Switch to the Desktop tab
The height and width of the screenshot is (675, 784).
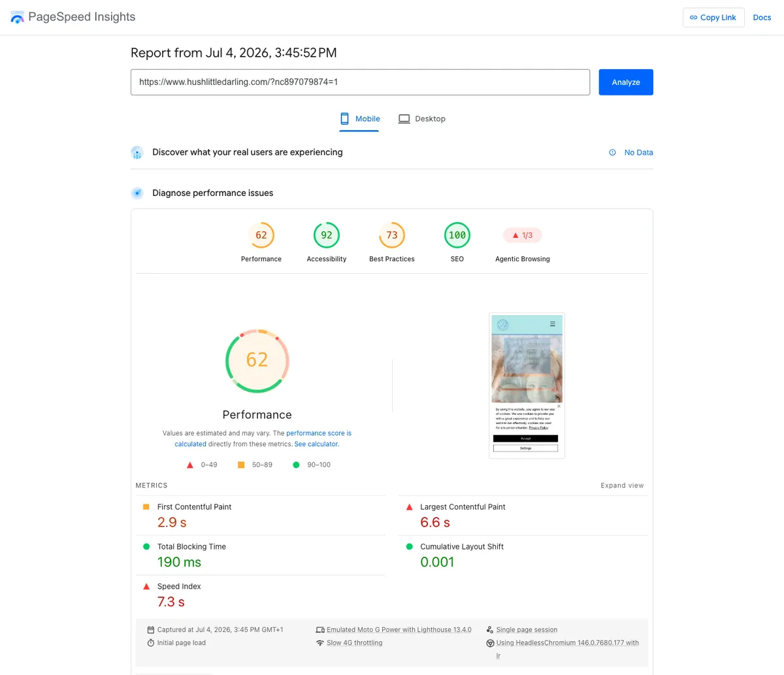(x=422, y=119)
